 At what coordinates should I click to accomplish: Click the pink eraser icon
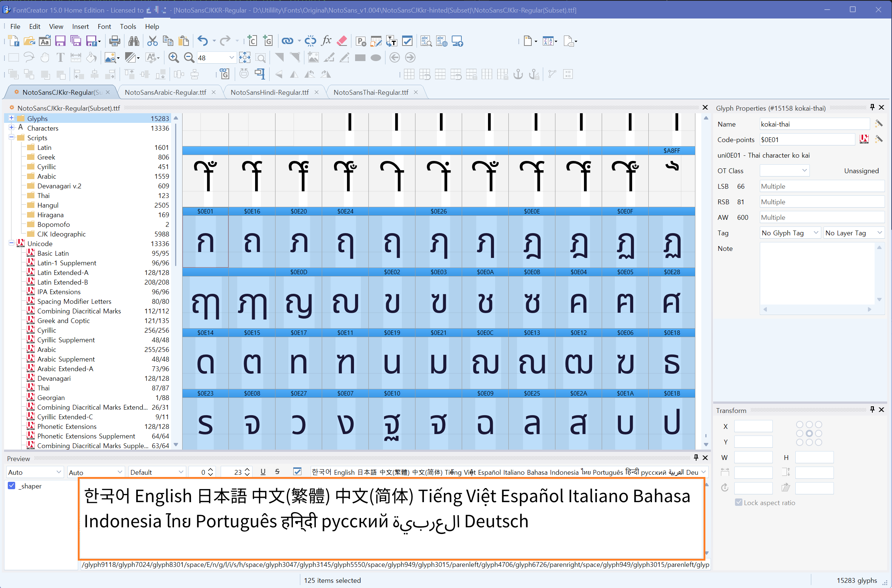click(342, 41)
